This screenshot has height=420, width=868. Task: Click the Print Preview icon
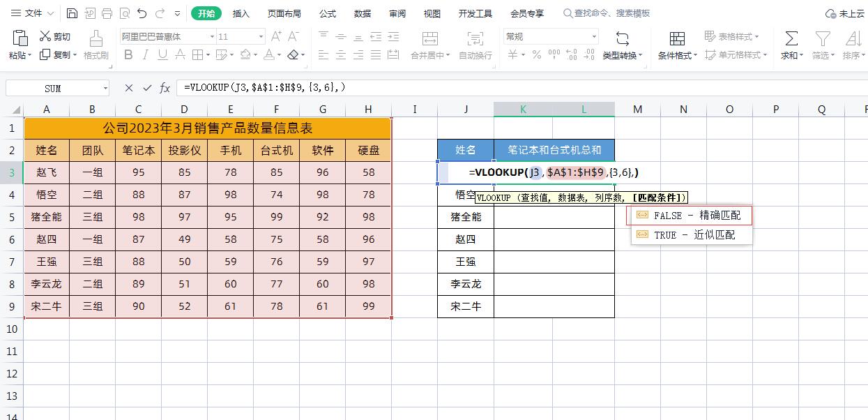(x=124, y=13)
